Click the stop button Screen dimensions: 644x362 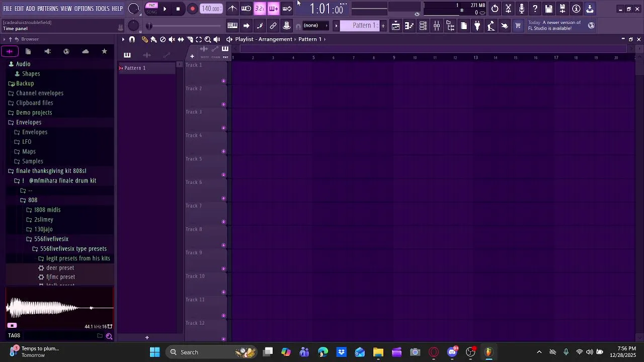[178, 9]
